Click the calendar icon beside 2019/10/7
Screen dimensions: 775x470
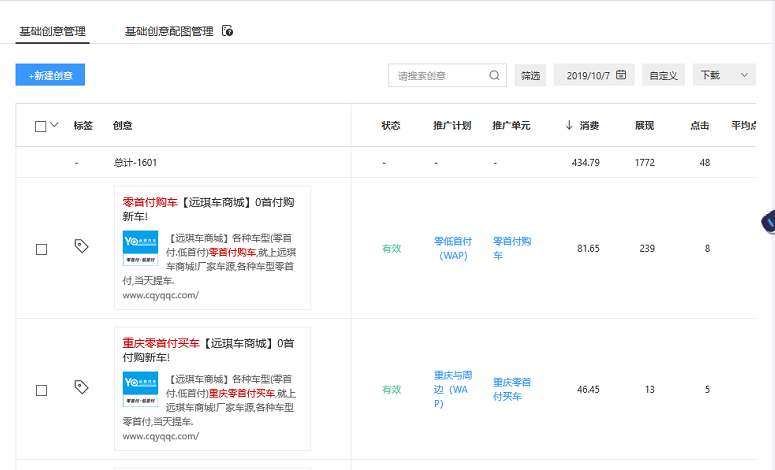(x=621, y=75)
